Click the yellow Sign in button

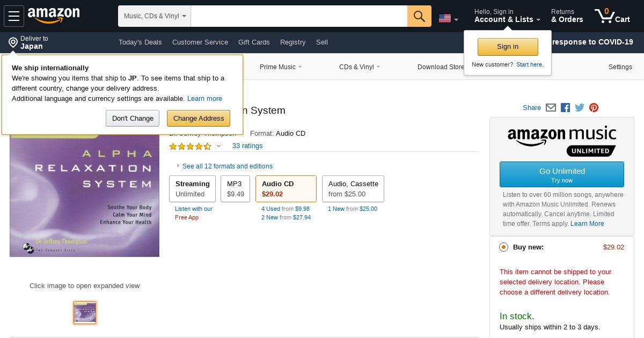(508, 47)
